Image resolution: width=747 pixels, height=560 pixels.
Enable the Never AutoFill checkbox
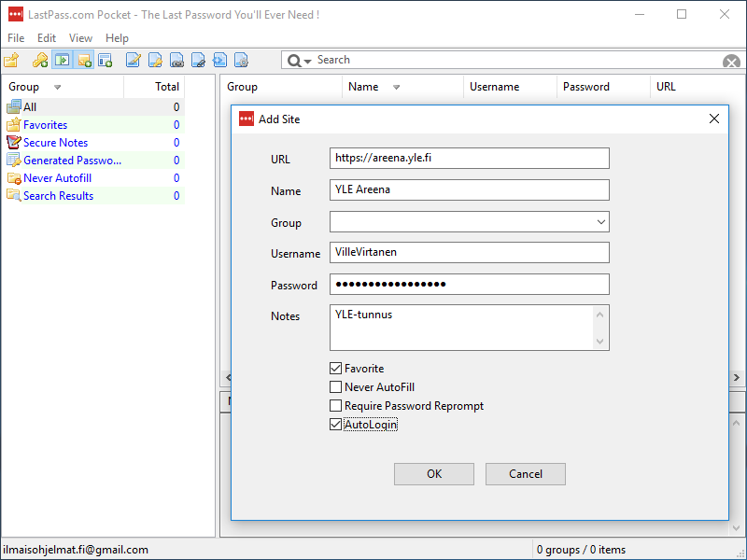(x=335, y=386)
